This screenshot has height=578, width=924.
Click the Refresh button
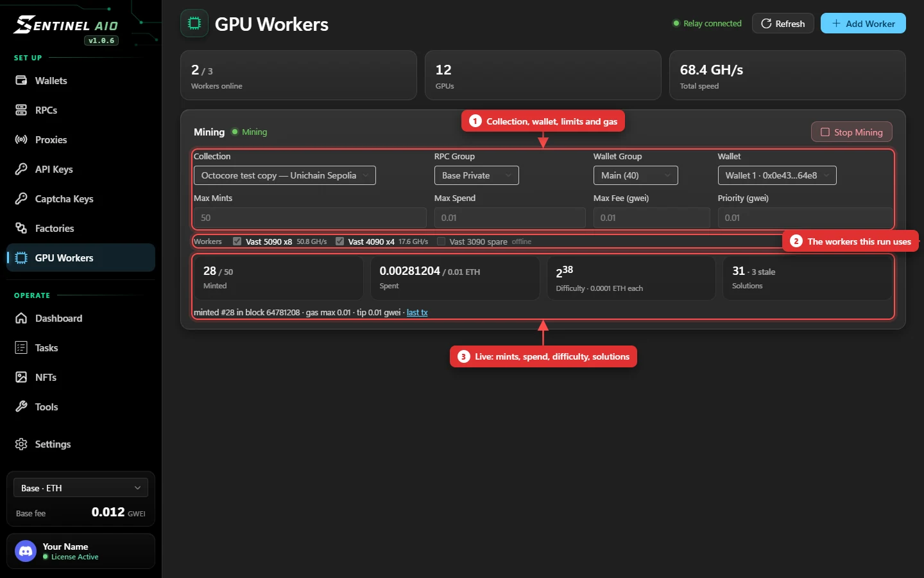tap(783, 23)
